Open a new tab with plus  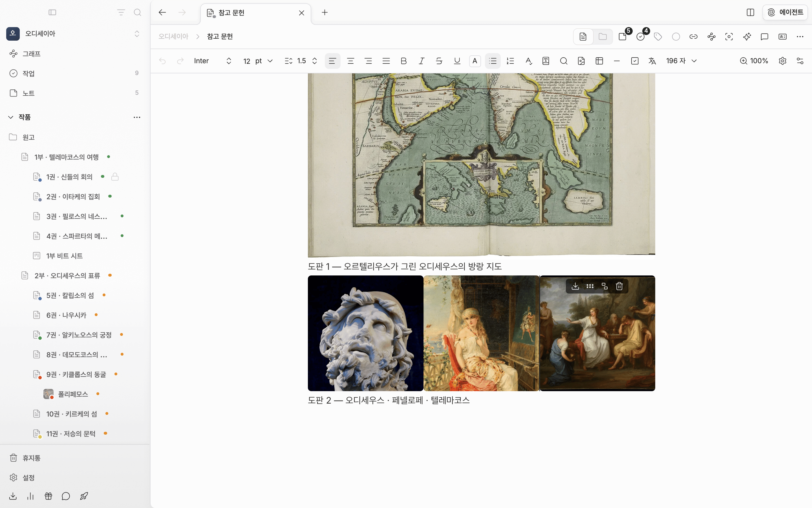pos(325,12)
